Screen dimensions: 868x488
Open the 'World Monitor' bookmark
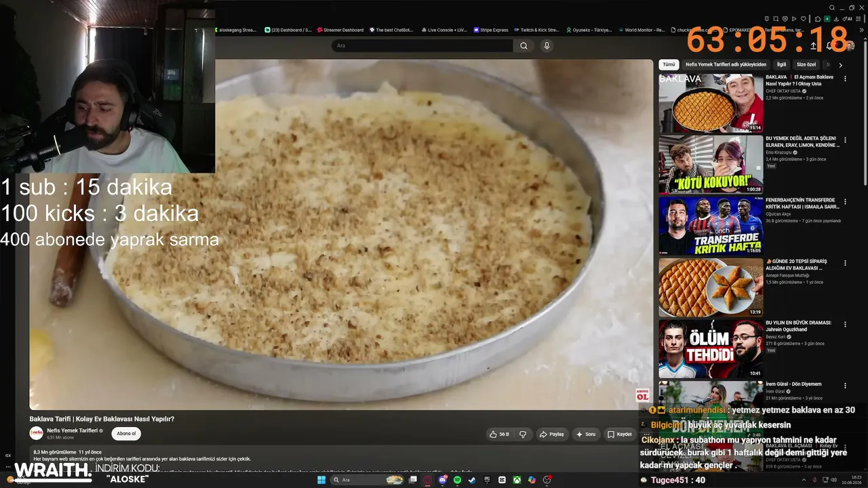pos(641,30)
